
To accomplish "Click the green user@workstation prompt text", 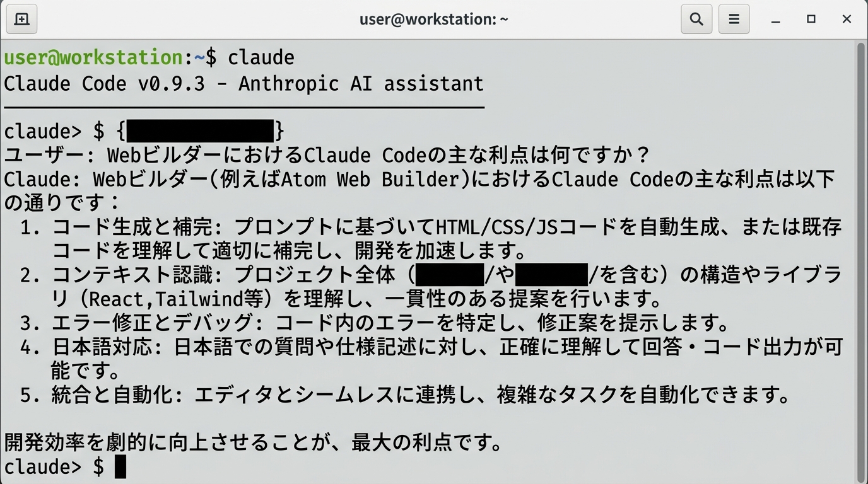I will pos(93,57).
